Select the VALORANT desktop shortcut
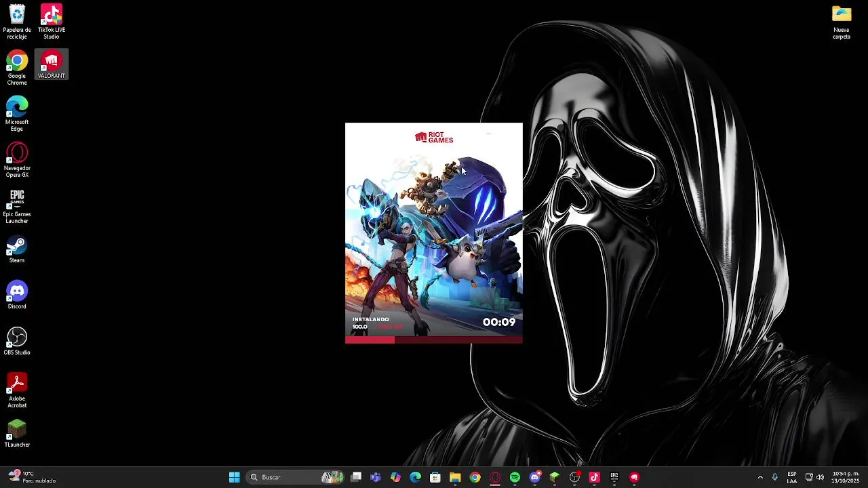 point(52,65)
